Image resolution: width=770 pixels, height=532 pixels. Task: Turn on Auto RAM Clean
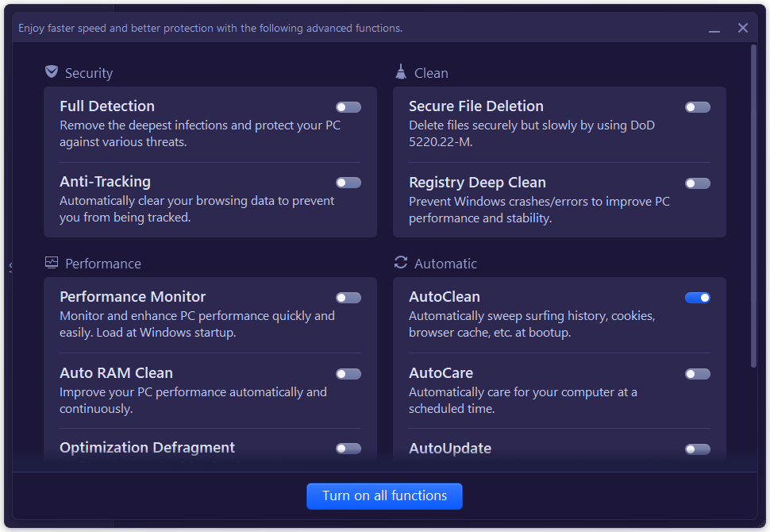pyautogui.click(x=348, y=373)
